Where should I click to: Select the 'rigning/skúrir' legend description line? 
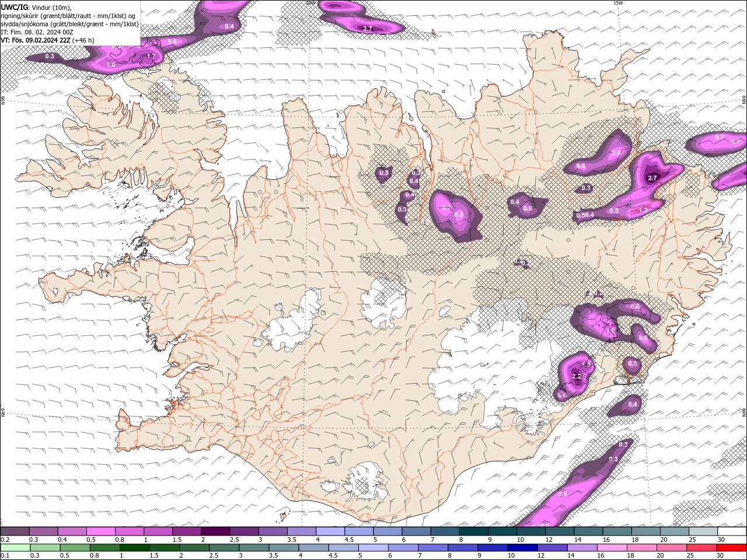point(68,16)
